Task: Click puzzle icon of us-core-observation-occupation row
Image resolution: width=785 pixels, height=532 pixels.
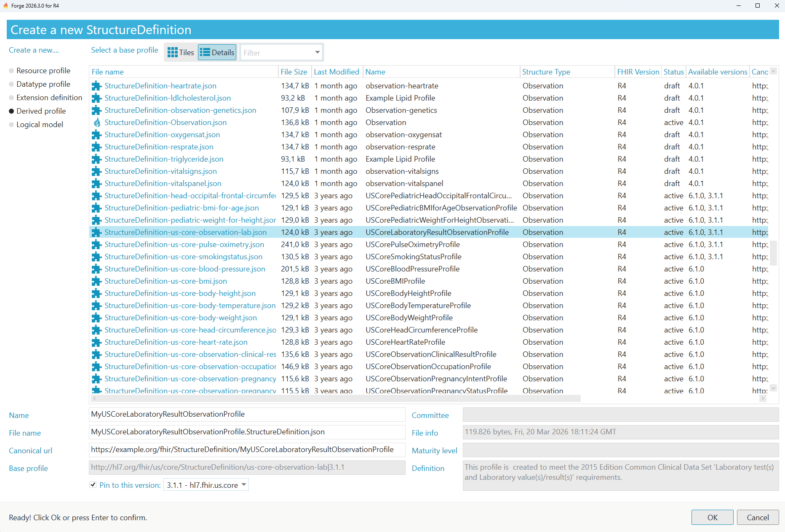Action: click(x=97, y=367)
